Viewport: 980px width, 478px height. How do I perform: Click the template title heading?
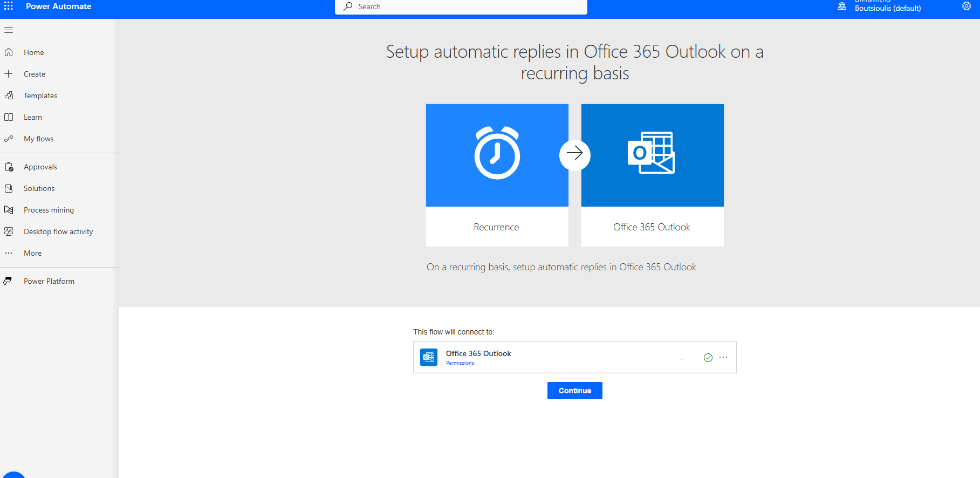pyautogui.click(x=575, y=62)
